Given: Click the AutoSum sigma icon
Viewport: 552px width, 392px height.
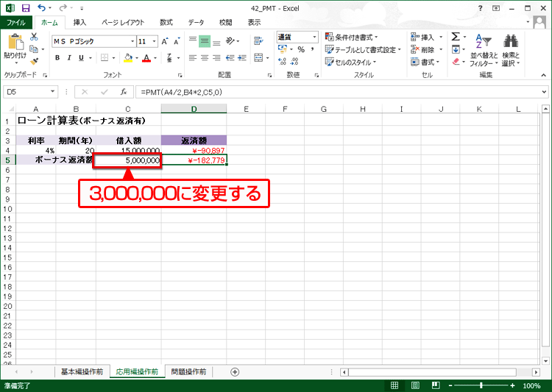Looking at the screenshot, I should click(456, 37).
